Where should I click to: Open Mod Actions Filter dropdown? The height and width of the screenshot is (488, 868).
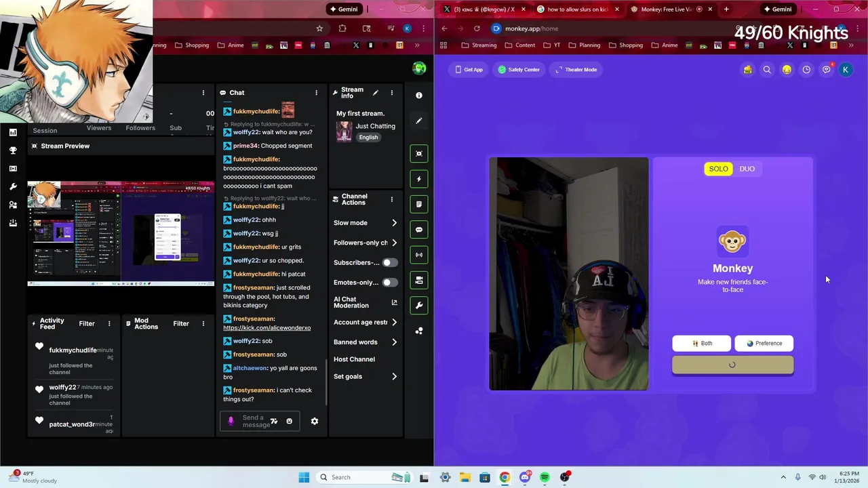point(181,324)
